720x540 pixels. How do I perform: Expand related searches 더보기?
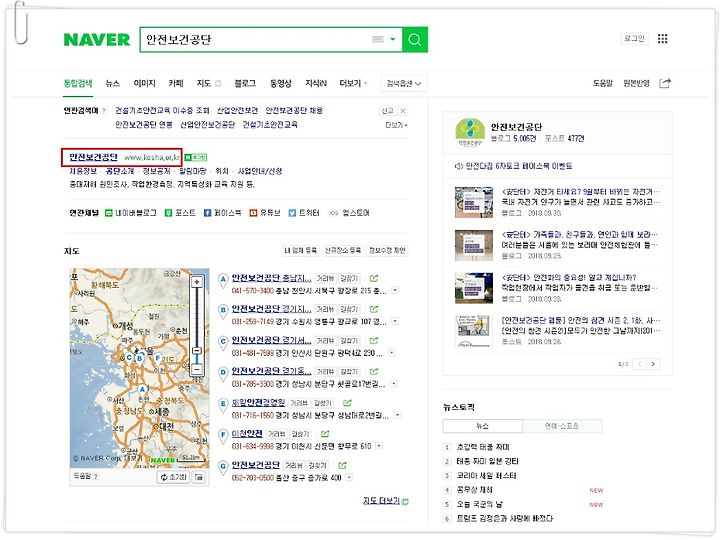396,125
